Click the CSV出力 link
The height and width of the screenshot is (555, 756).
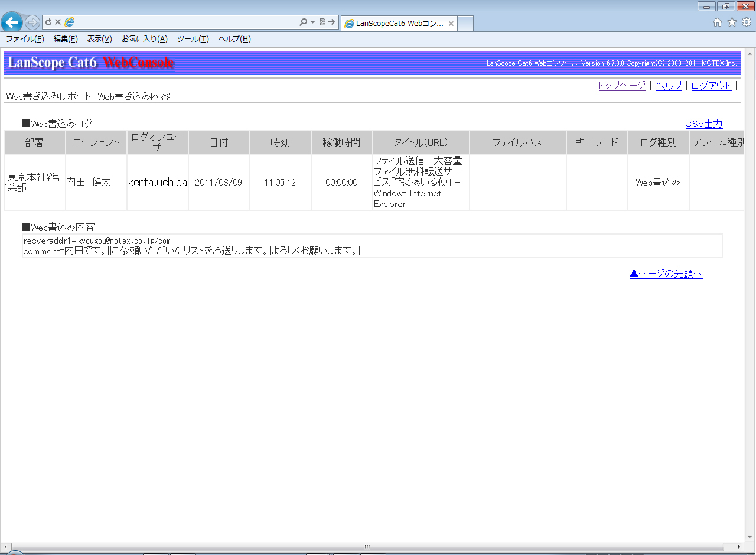click(703, 124)
